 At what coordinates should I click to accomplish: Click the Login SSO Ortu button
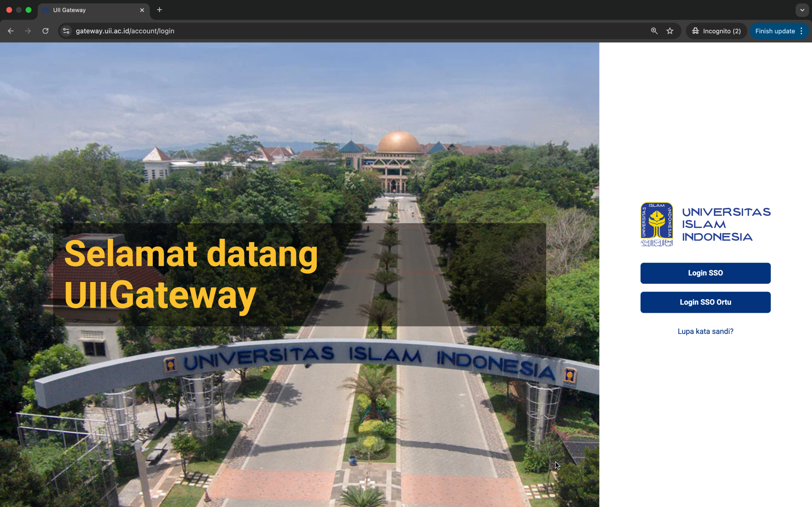point(705,302)
